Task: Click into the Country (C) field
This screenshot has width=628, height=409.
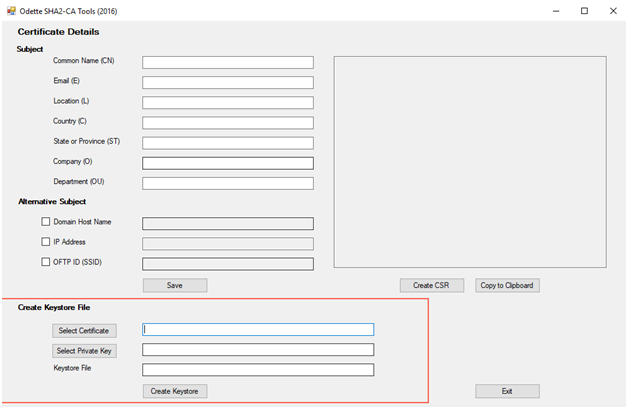Action: coord(228,123)
